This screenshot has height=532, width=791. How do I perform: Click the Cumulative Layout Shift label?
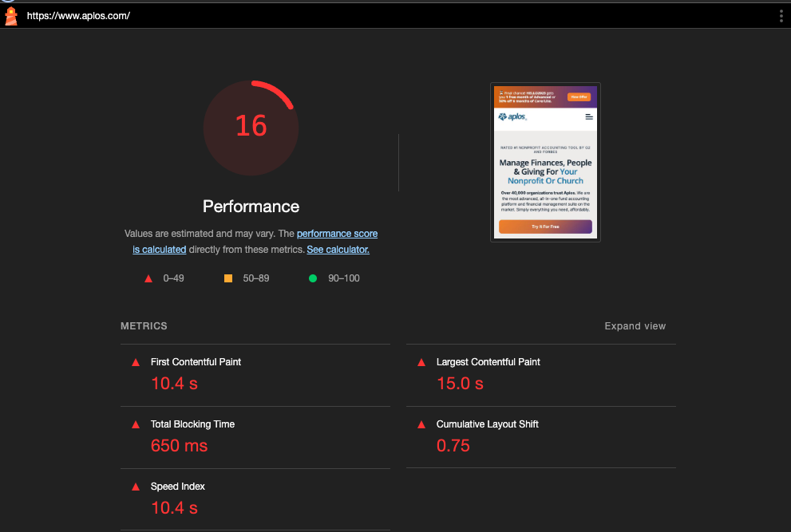(488, 424)
